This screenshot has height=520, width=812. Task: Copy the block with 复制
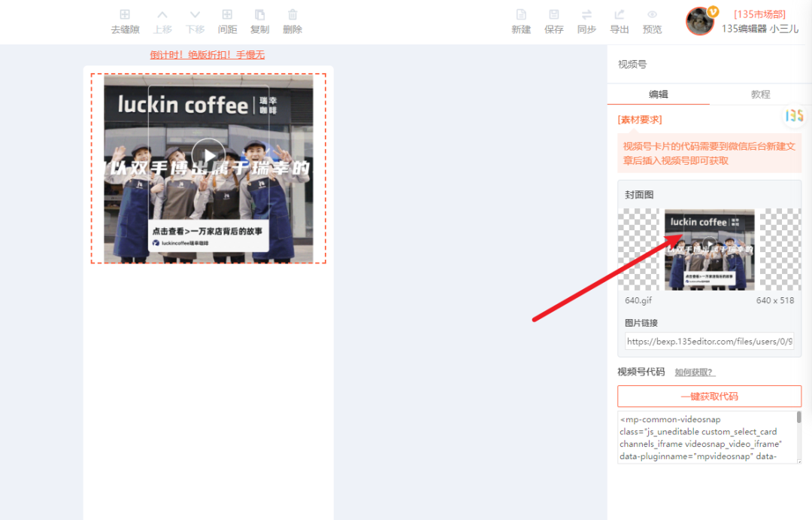260,22
